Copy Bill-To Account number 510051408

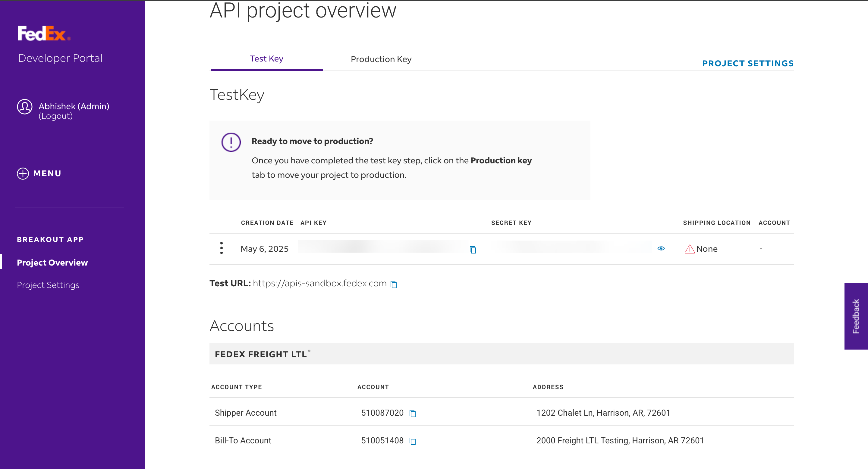point(412,441)
